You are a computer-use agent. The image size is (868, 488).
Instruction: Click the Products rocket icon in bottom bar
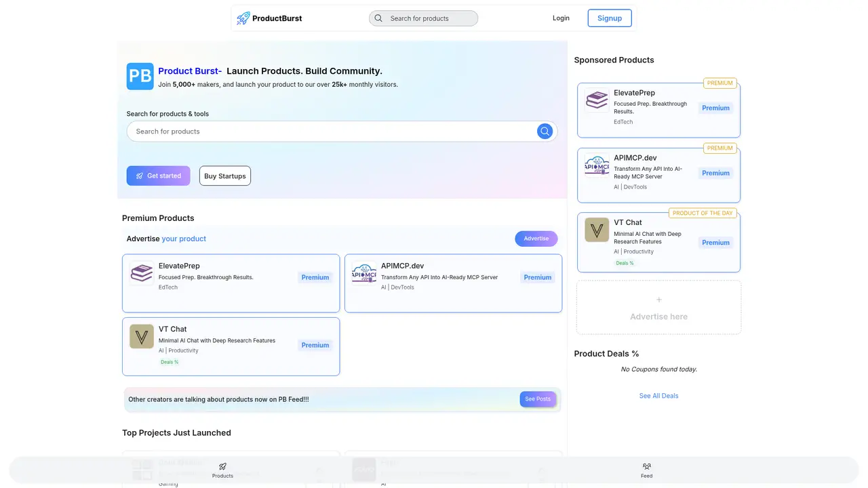222,466
